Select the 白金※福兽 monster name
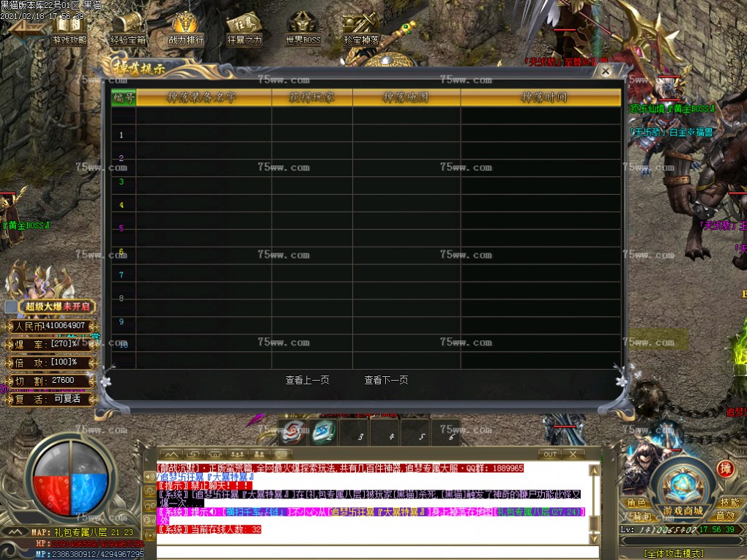Viewport: 747px width, 560px height. click(671, 132)
